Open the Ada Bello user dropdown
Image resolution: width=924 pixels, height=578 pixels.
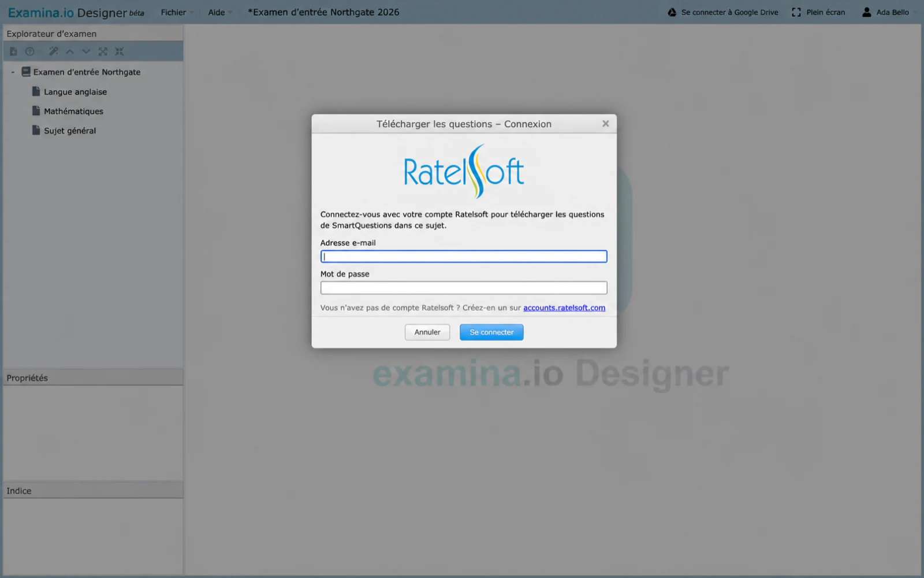pos(889,12)
